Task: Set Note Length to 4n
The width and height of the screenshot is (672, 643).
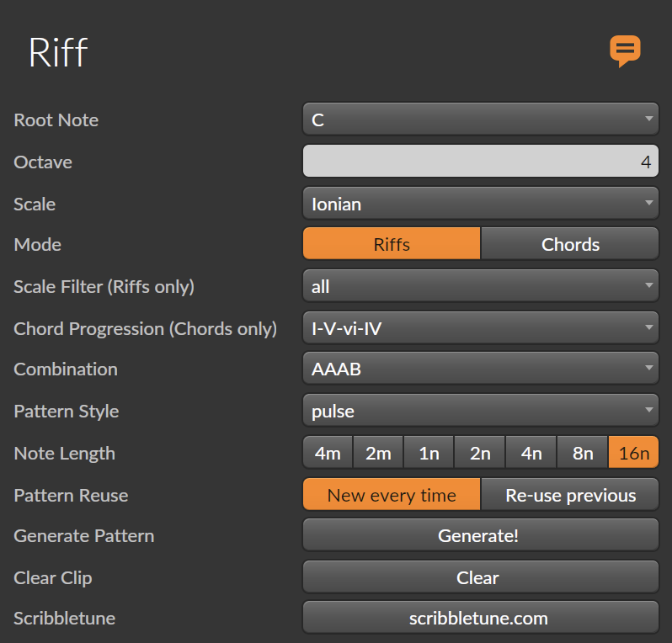Action: [x=531, y=452]
